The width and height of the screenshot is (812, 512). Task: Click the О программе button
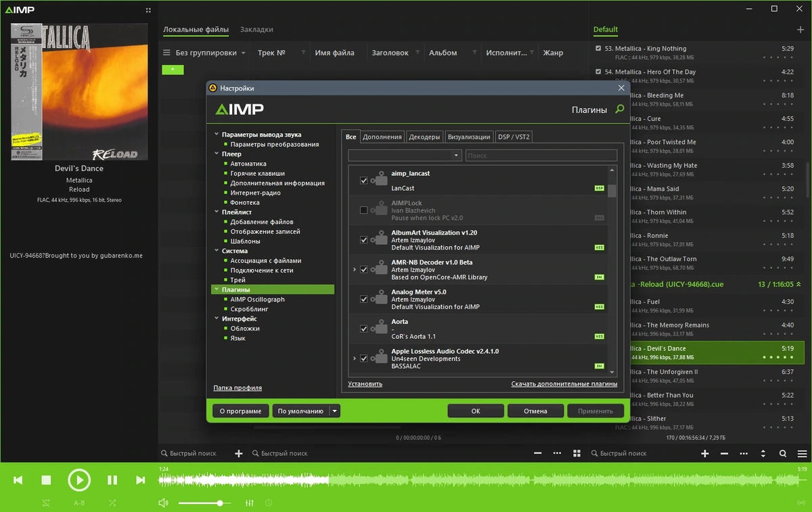tap(240, 411)
